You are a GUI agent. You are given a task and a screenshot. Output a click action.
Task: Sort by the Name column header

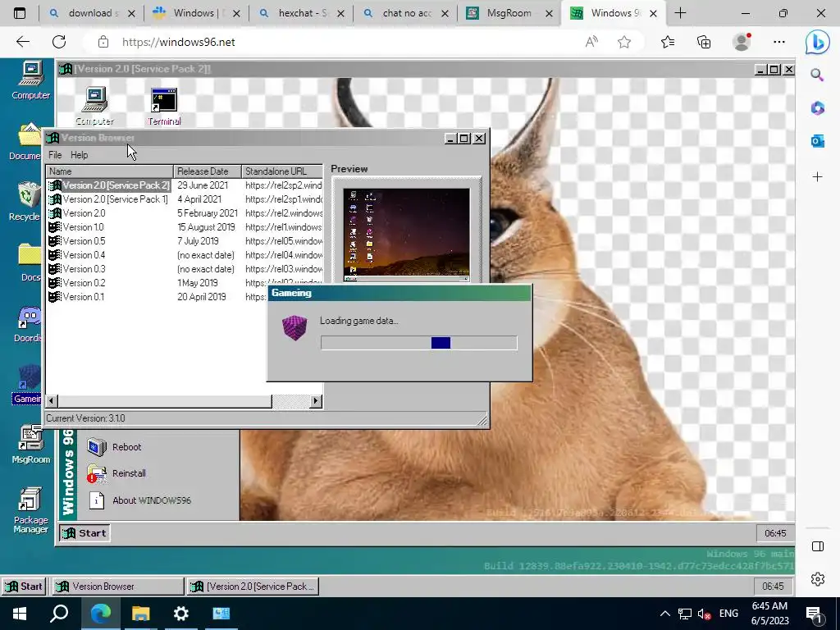[x=110, y=171]
